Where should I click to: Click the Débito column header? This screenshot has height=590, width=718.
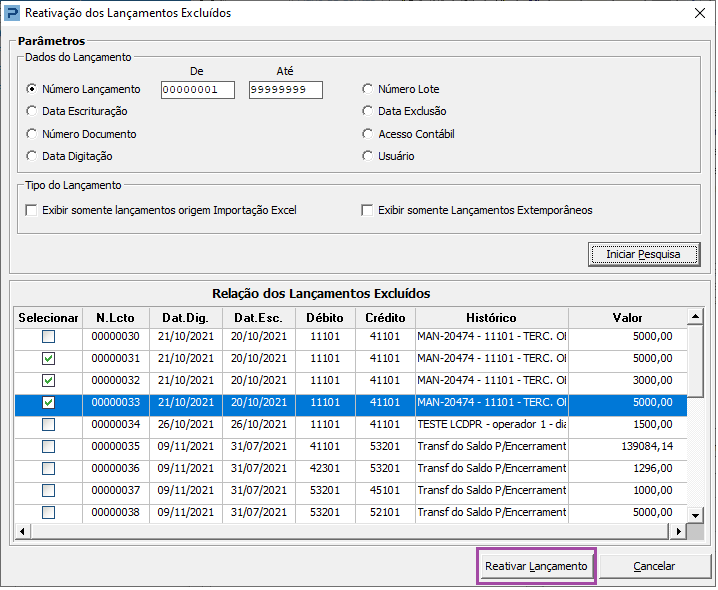coord(325,318)
